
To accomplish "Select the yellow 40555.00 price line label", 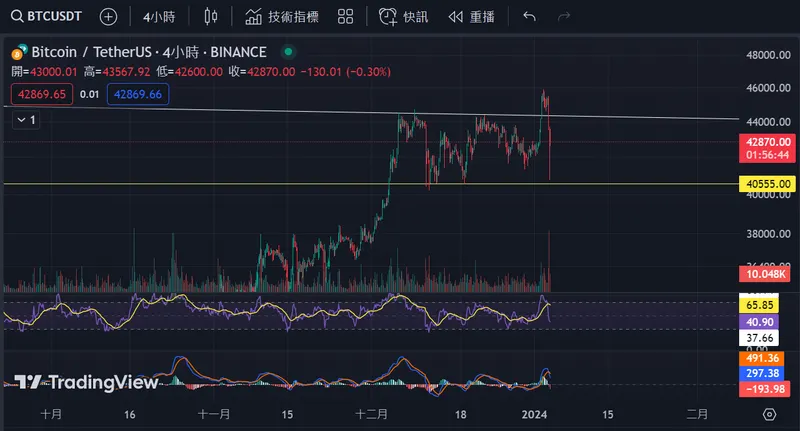I will pos(767,184).
